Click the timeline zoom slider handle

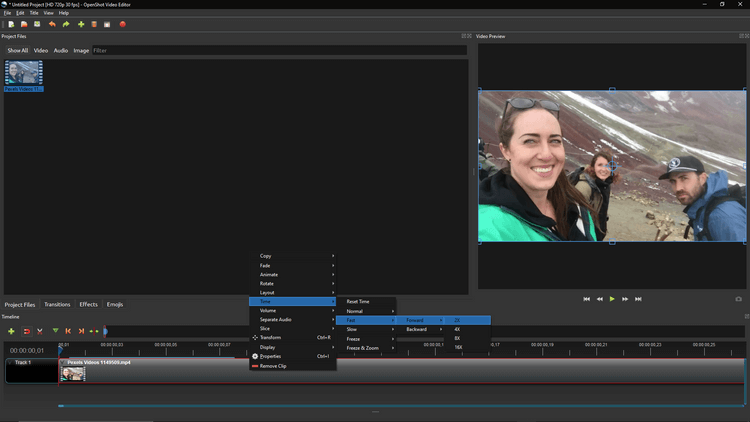(x=105, y=331)
